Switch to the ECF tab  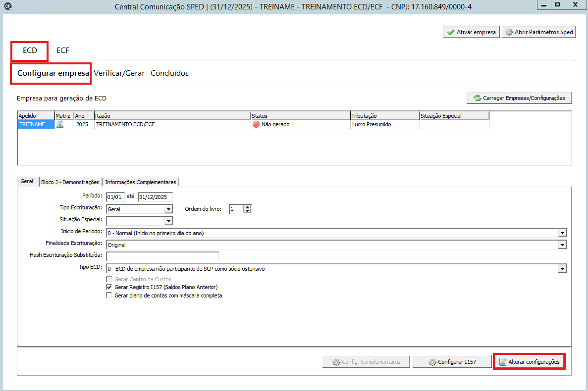point(63,50)
